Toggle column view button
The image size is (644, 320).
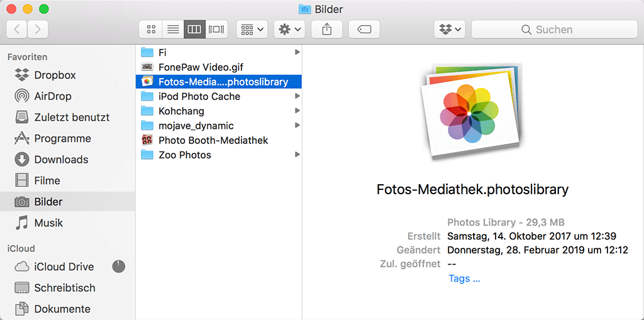coord(194,30)
